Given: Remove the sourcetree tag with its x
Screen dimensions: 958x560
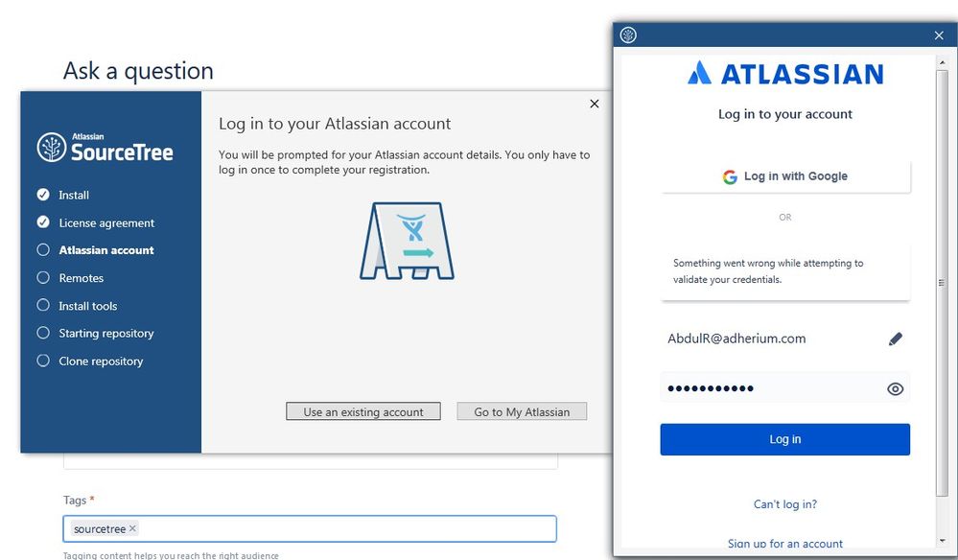Looking at the screenshot, I should pyautogui.click(x=132, y=528).
